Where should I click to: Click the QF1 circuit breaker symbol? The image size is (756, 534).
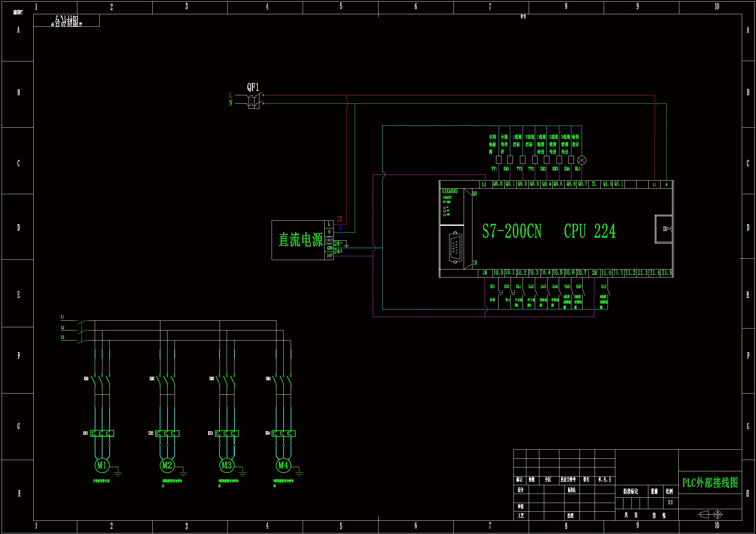click(254, 100)
